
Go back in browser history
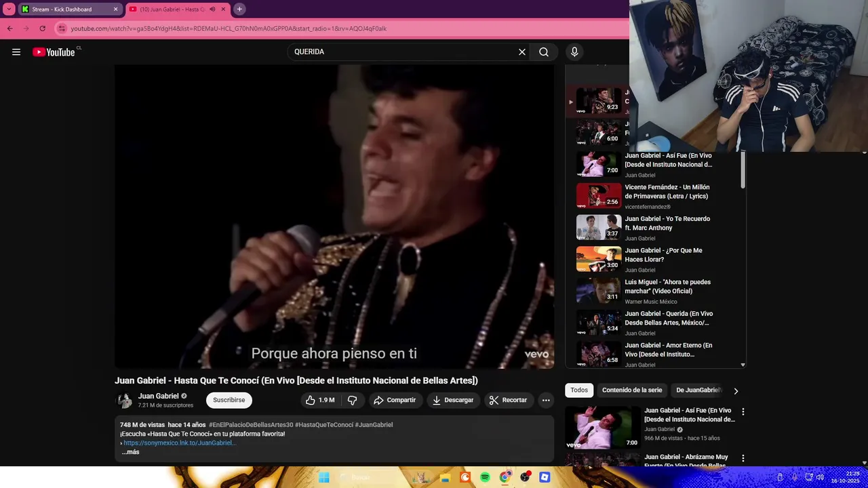(9, 28)
